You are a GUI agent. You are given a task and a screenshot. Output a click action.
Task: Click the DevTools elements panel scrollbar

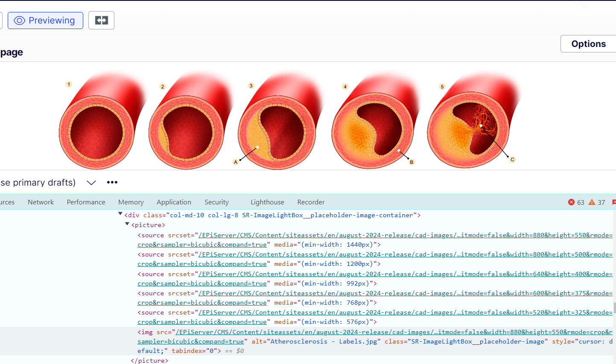pos(614,307)
